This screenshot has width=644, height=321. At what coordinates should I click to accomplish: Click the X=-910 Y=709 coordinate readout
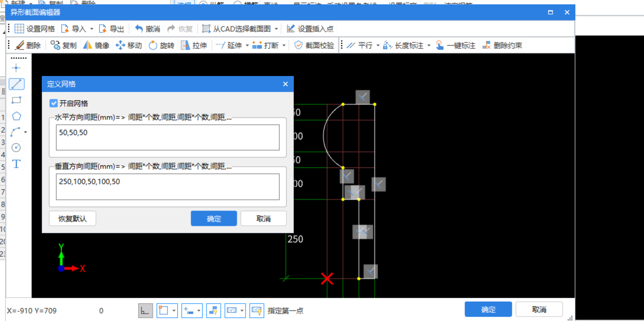click(32, 311)
